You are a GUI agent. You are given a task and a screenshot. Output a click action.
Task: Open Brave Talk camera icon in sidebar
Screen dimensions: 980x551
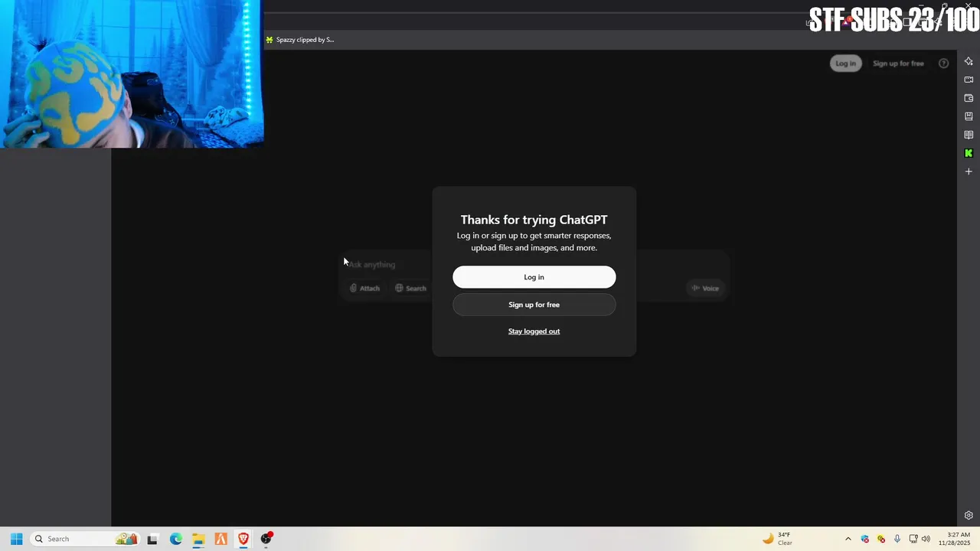tap(969, 80)
